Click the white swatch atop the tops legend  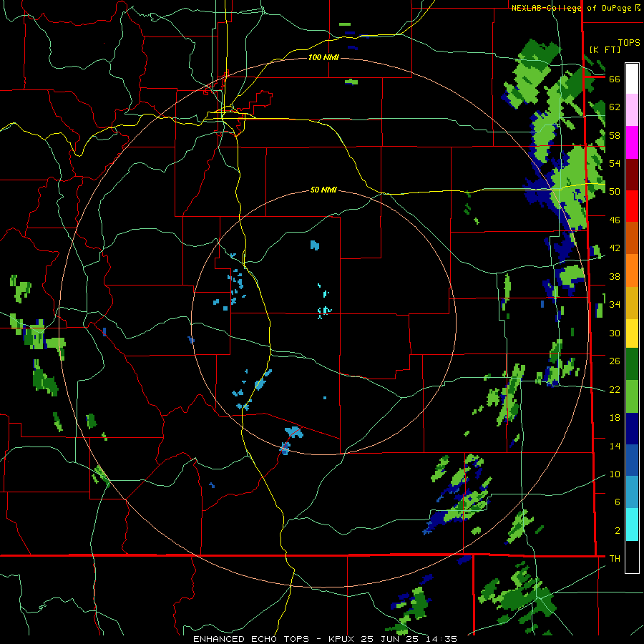(x=632, y=79)
